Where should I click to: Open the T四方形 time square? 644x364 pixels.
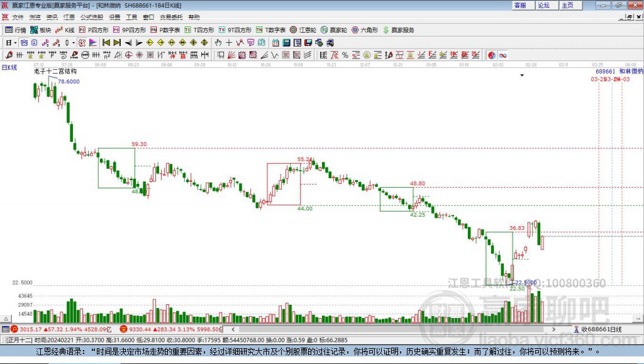point(199,30)
